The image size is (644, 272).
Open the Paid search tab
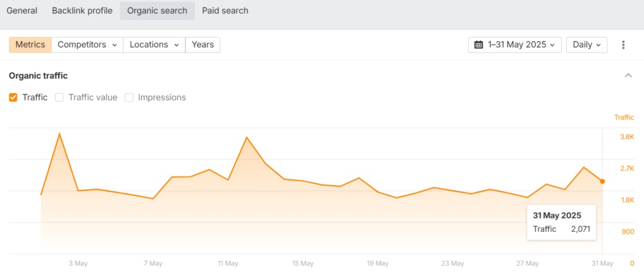click(225, 11)
